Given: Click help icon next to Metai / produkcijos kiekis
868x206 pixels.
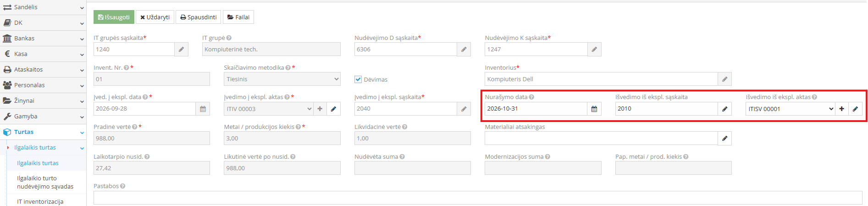Looking at the screenshot, I should [299, 127].
